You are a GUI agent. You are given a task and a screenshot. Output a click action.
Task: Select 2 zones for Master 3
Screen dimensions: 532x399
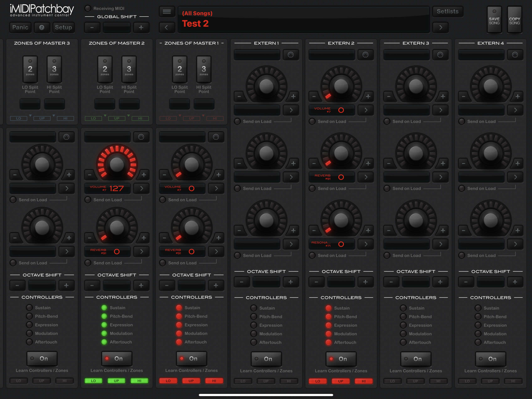30,69
